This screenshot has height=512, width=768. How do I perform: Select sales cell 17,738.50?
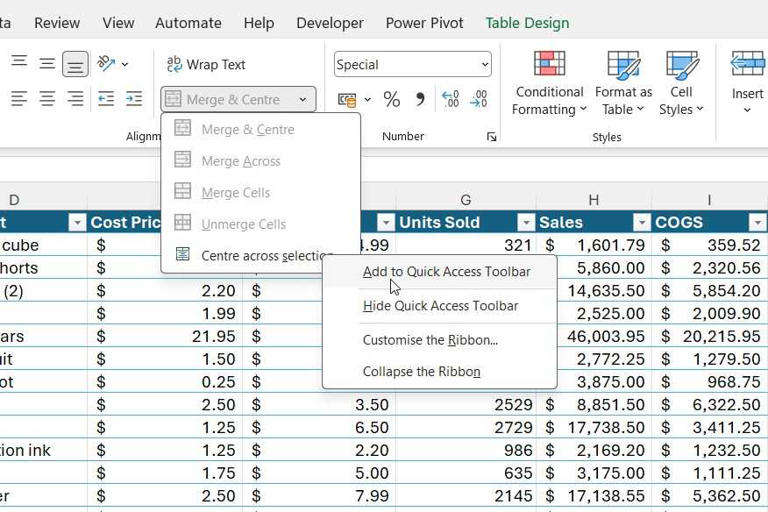(x=594, y=428)
